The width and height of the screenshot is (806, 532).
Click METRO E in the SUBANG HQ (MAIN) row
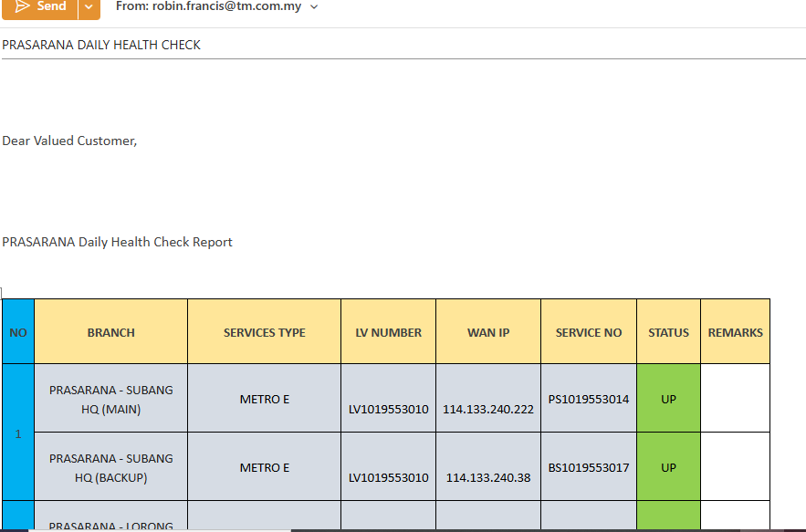pos(264,399)
